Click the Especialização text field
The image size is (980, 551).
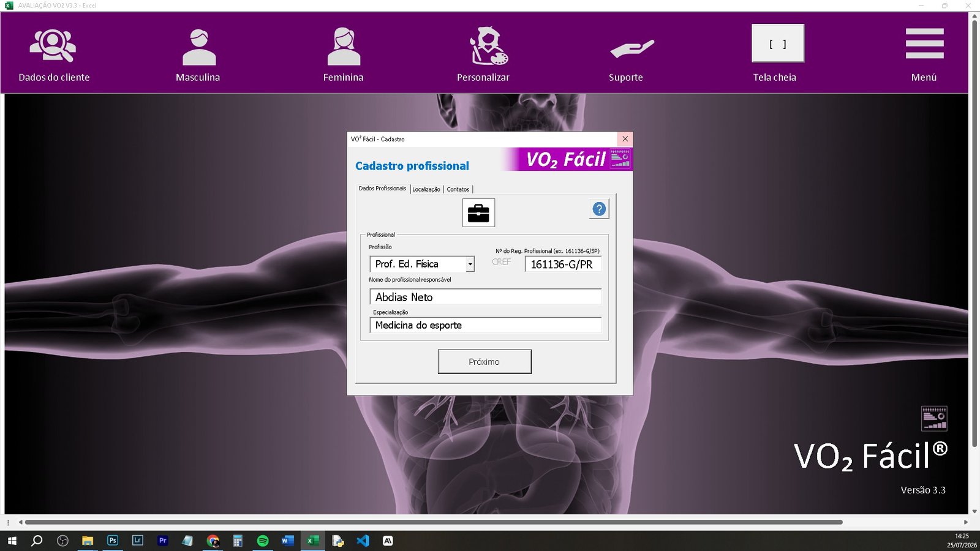(485, 325)
